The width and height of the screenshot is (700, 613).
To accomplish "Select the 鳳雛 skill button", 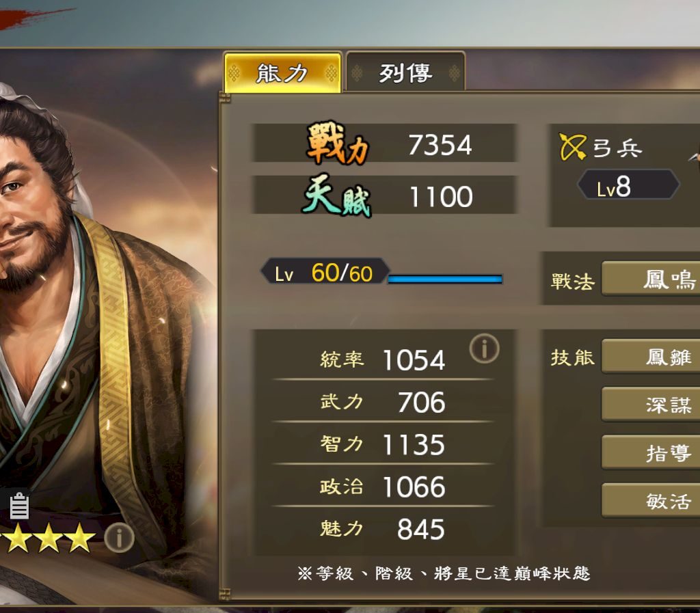I will (x=651, y=357).
